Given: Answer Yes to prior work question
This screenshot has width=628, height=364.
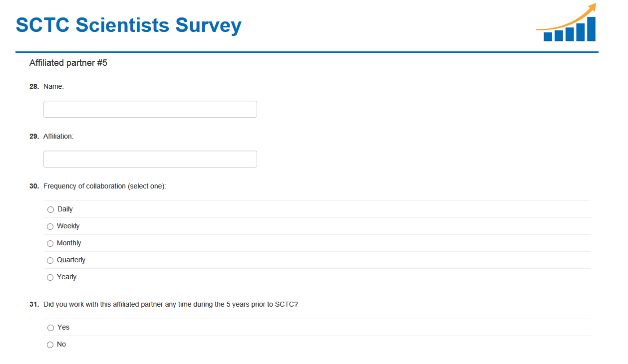Looking at the screenshot, I should pos(50,328).
